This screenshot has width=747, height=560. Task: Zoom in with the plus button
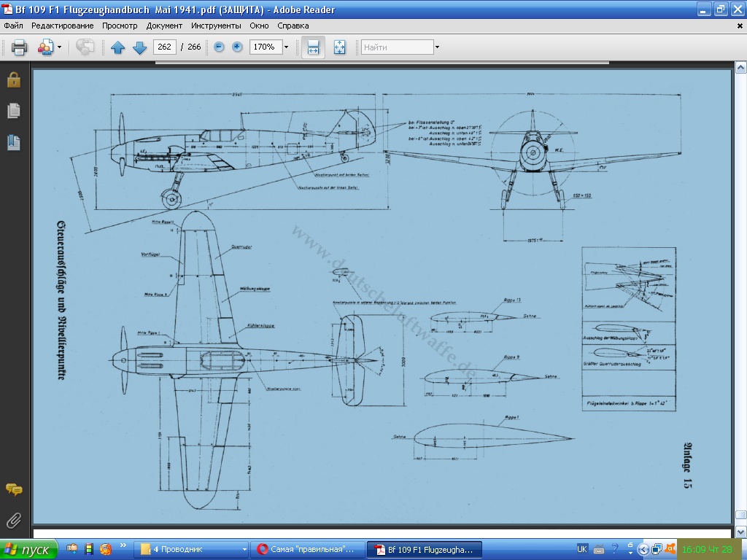237,47
